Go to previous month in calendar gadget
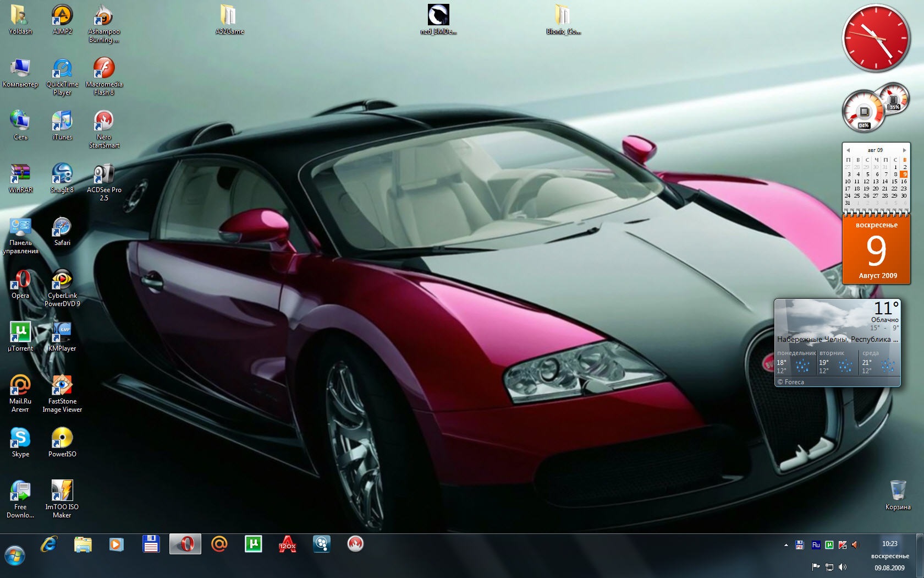Image resolution: width=924 pixels, height=578 pixels. (x=848, y=150)
